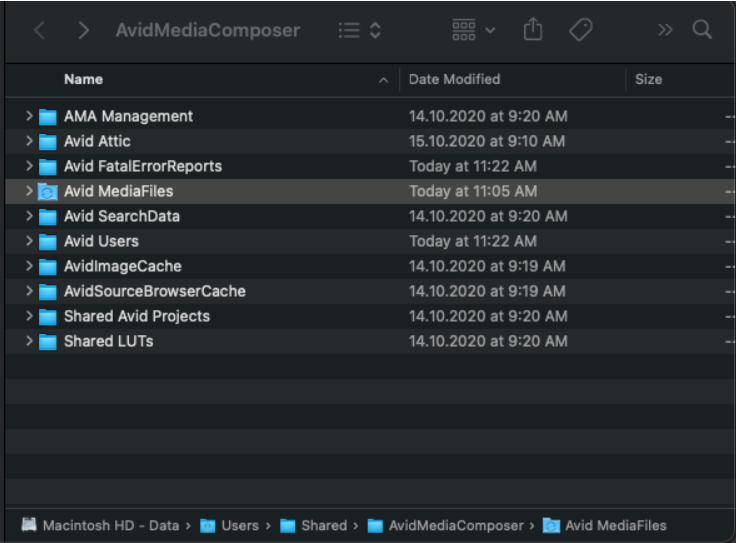
Task: Expand the Avid Attic folder
Action: click(29, 141)
